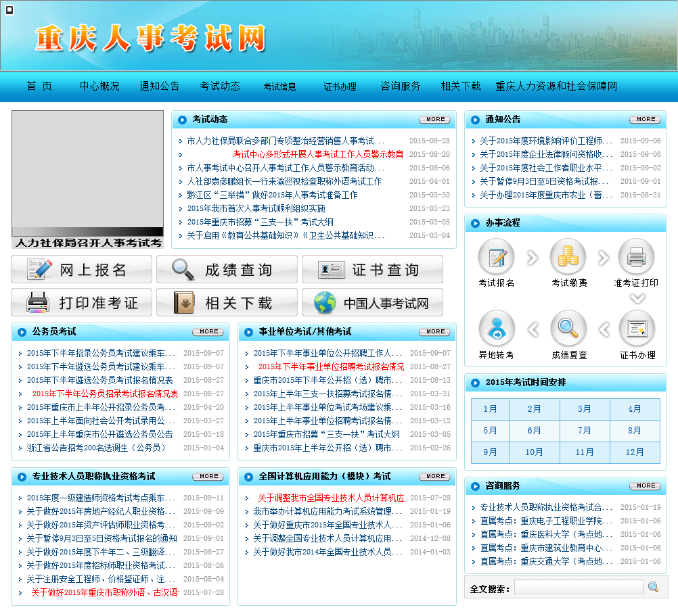Click MORE in 通知公告 panel
The height and width of the screenshot is (616, 678).
[645, 119]
